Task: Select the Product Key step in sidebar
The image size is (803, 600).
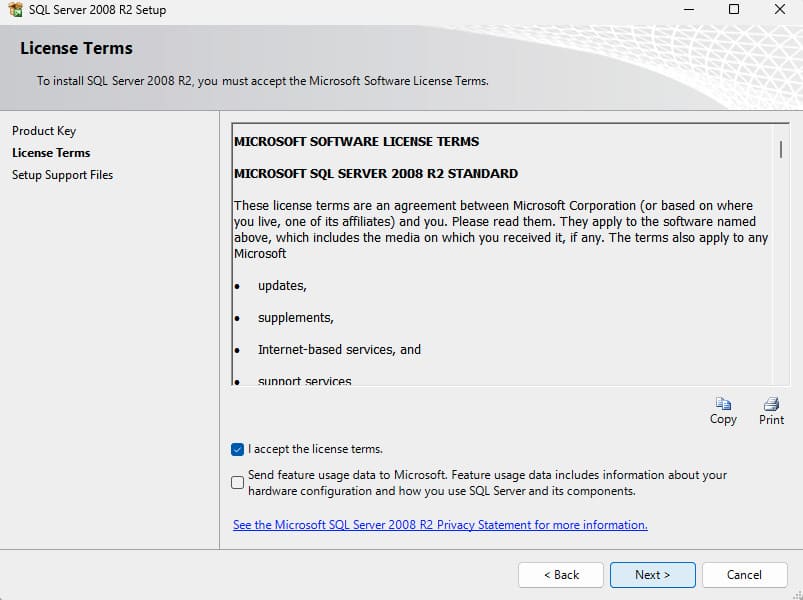Action: pyautogui.click(x=44, y=131)
